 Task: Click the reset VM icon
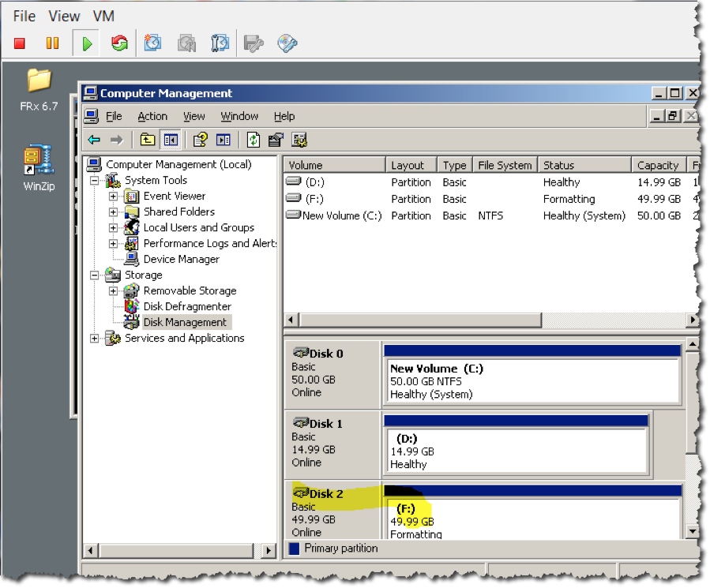click(119, 43)
